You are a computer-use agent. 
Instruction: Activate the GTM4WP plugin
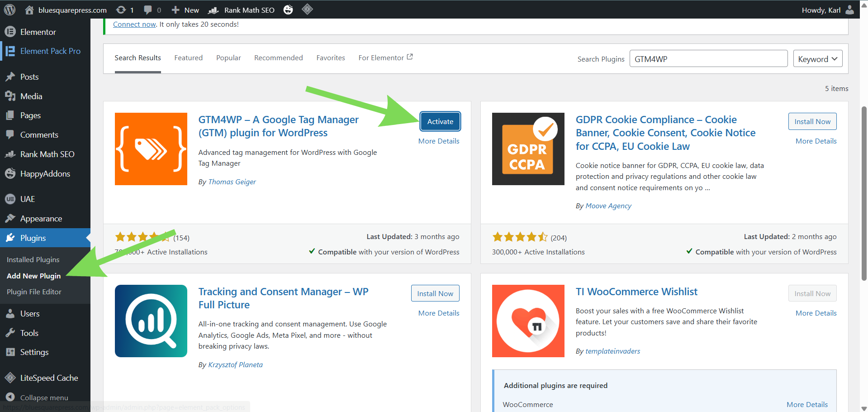[440, 121]
